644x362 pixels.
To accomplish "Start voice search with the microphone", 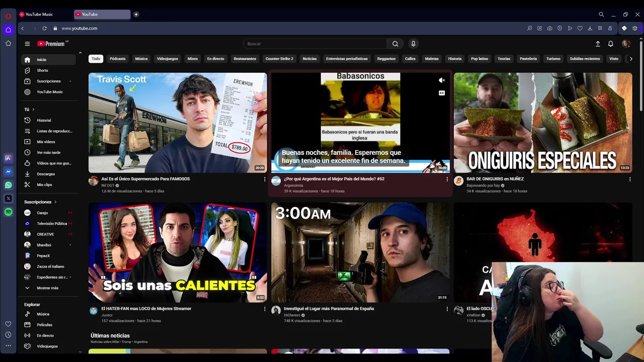I will click(x=413, y=44).
